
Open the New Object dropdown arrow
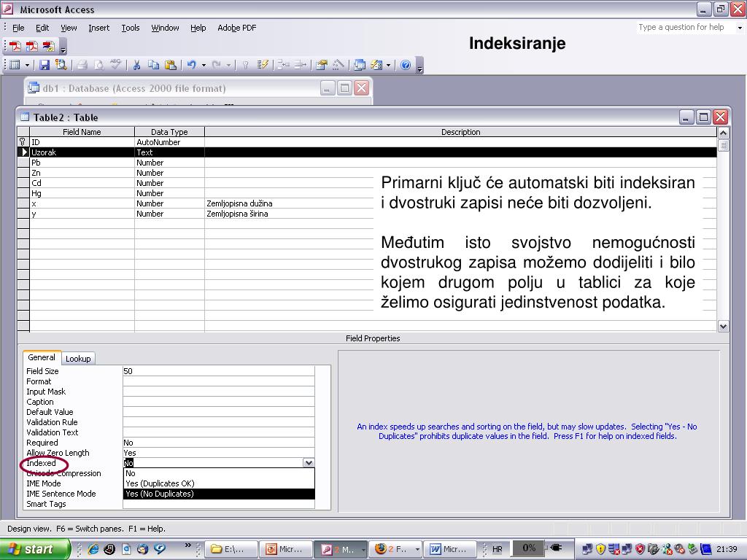coord(389,65)
